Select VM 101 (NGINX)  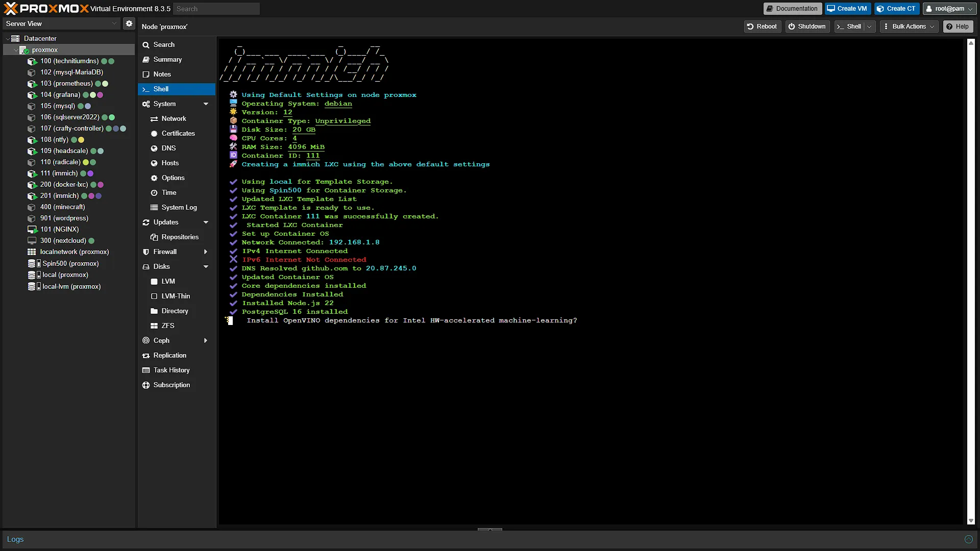pyautogui.click(x=59, y=230)
